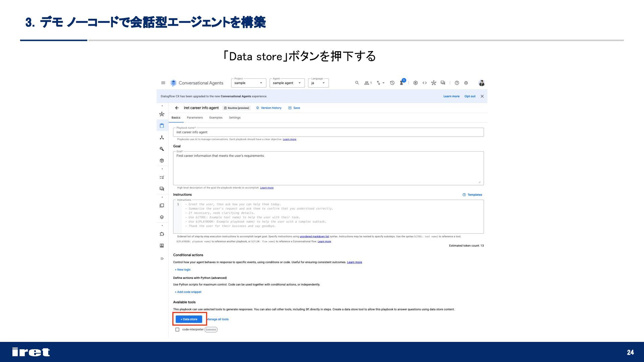Click Learn more under Playbook name

(289, 139)
